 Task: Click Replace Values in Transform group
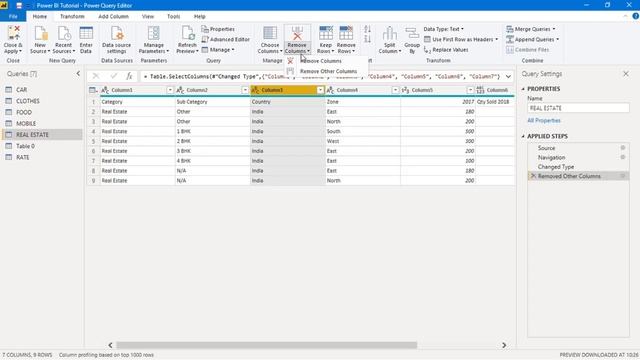(x=446, y=50)
